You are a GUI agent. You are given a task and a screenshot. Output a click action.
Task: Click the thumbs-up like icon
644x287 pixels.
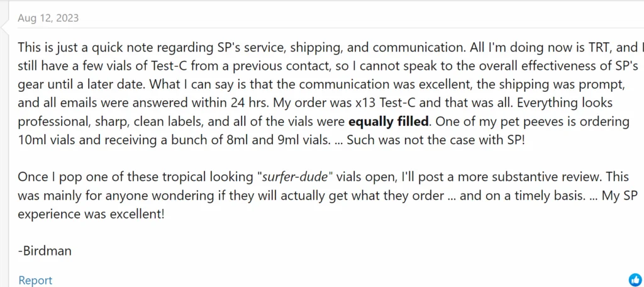pyautogui.click(x=635, y=279)
